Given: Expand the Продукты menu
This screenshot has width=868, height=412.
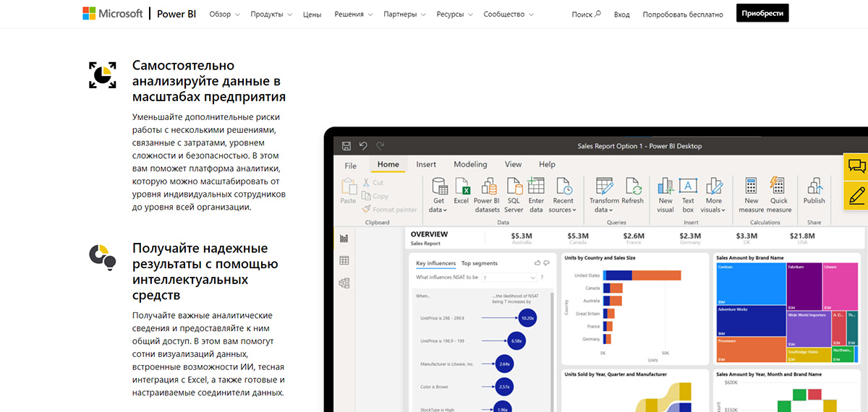Looking at the screenshot, I should tap(271, 14).
